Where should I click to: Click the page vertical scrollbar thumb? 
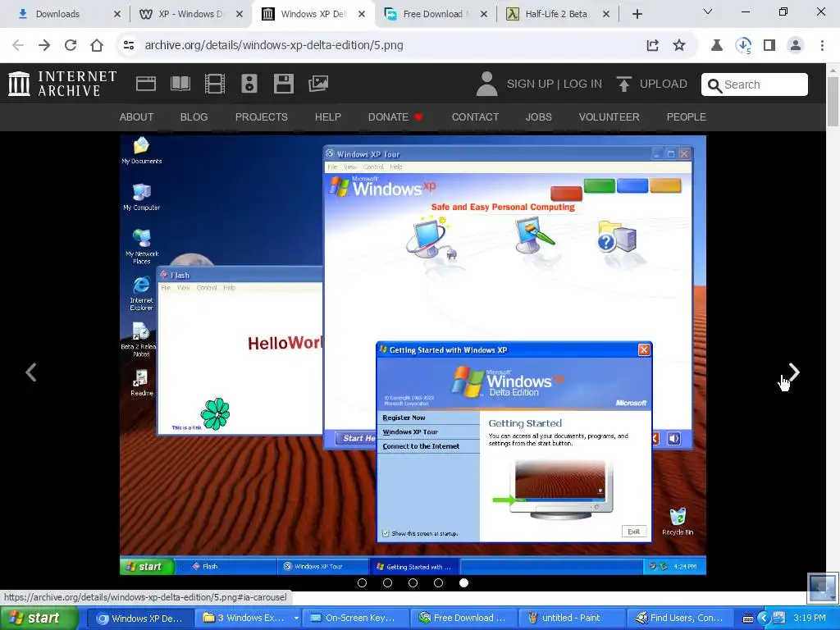pos(833,102)
